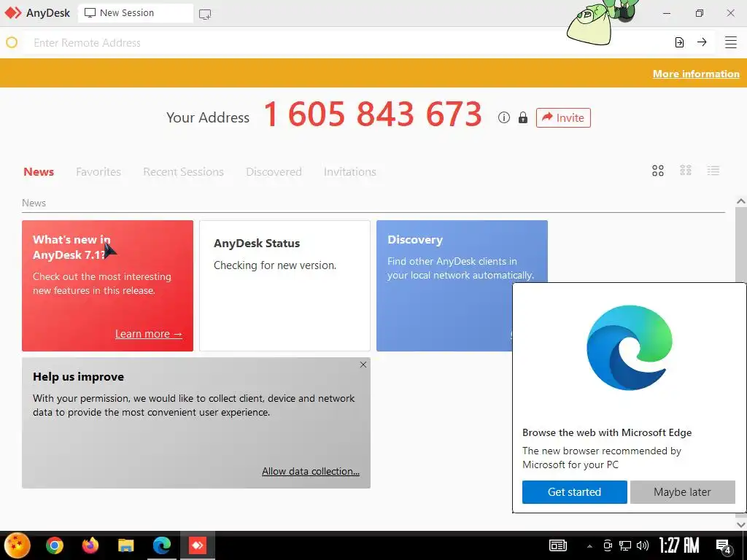Click Allow data collection link
The height and width of the screenshot is (560, 747).
point(311,471)
